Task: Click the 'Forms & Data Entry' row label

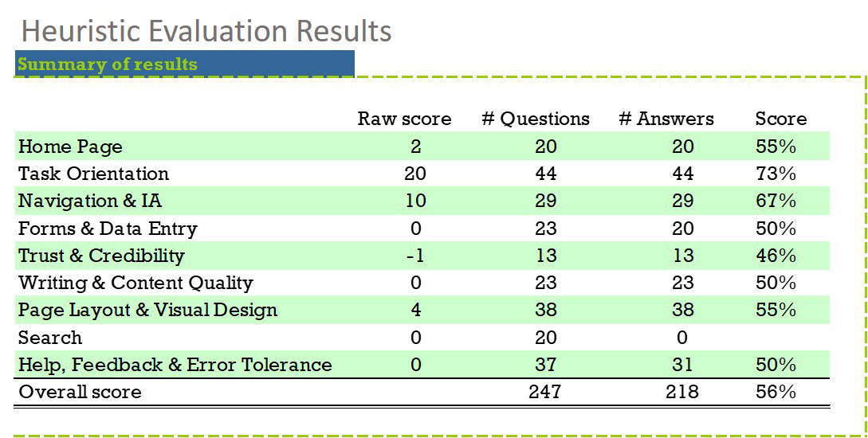Action: coord(108,229)
